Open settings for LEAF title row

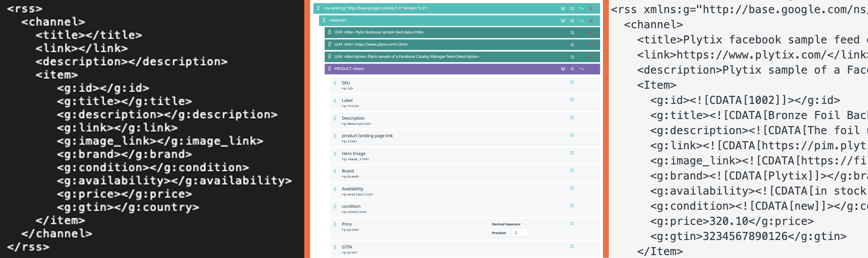pyautogui.click(x=572, y=33)
